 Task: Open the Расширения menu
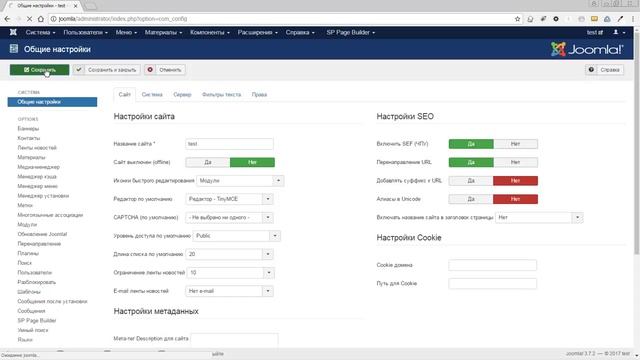click(258, 32)
